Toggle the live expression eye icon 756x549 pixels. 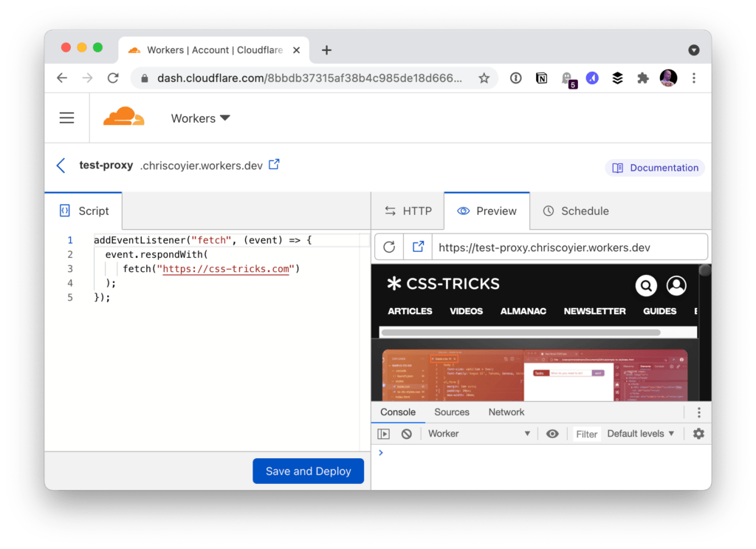coord(552,434)
